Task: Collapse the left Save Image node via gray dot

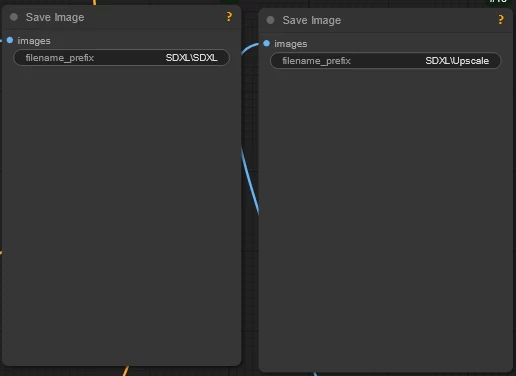Action: [14, 17]
